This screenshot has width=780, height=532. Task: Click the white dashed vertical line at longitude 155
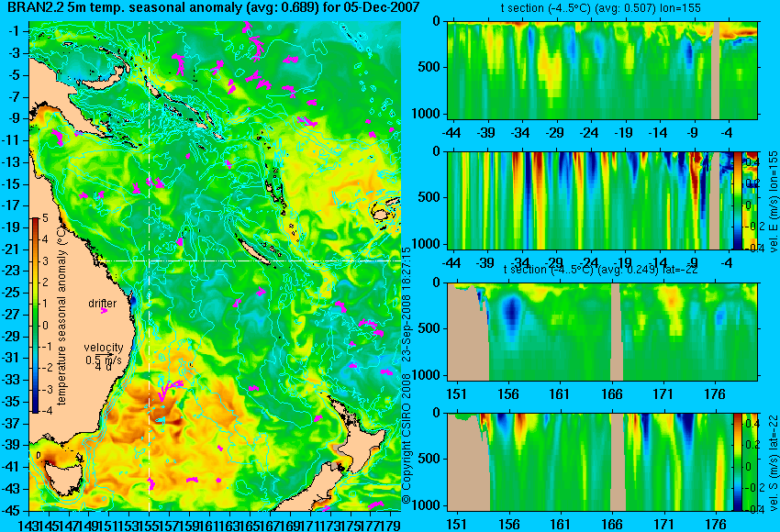pyautogui.click(x=150, y=266)
